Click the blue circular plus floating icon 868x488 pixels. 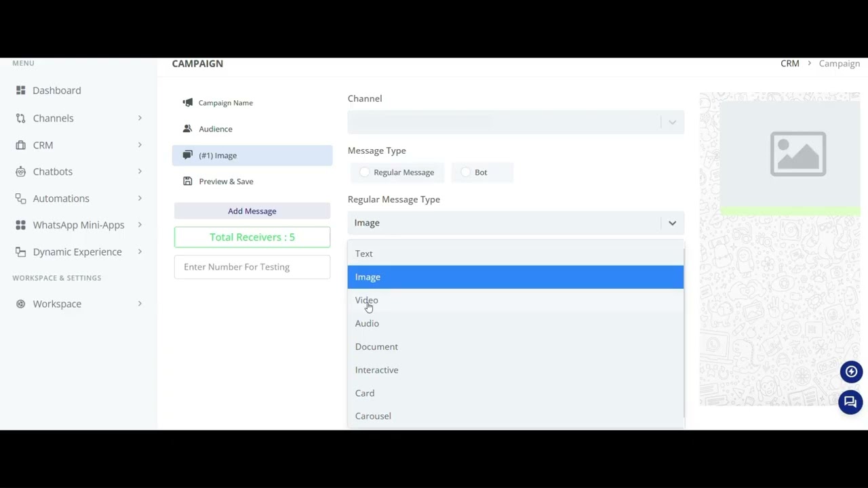[851, 371]
